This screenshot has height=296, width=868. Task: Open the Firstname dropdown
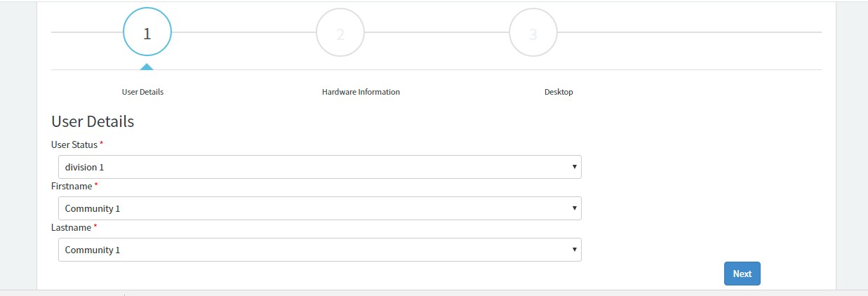pos(320,208)
